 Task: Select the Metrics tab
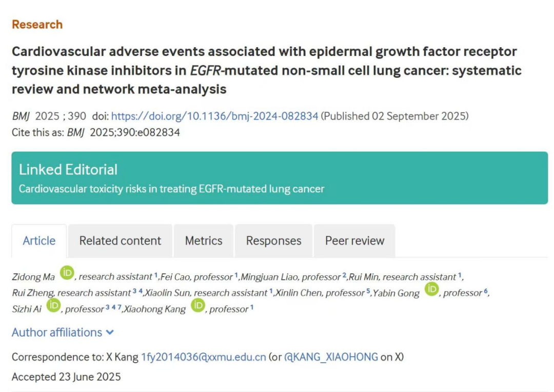point(204,241)
